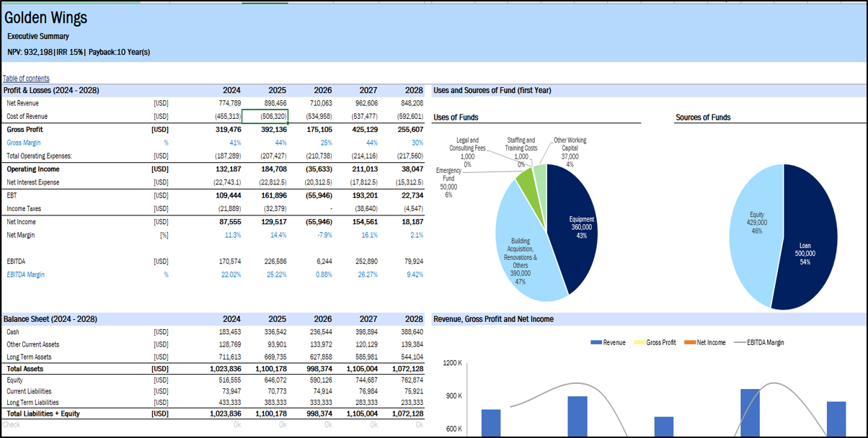Click Uses and Sources of Fund header
This screenshot has height=438, width=868.
pos(493,91)
